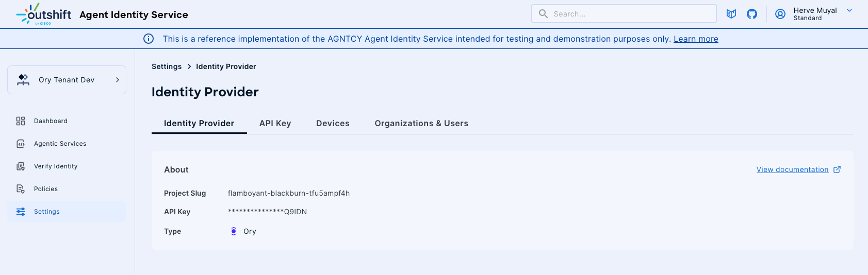Open Dashboard in the sidebar
The height and width of the screenshot is (275, 868).
67,121
